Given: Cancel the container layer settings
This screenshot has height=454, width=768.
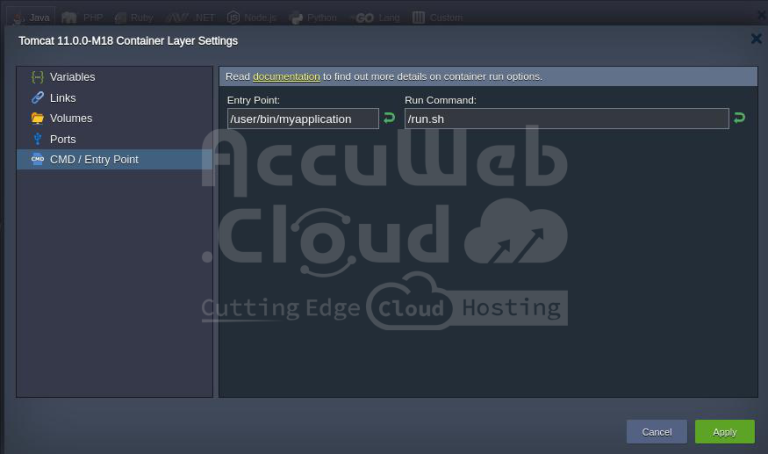Looking at the screenshot, I should pos(656,431).
